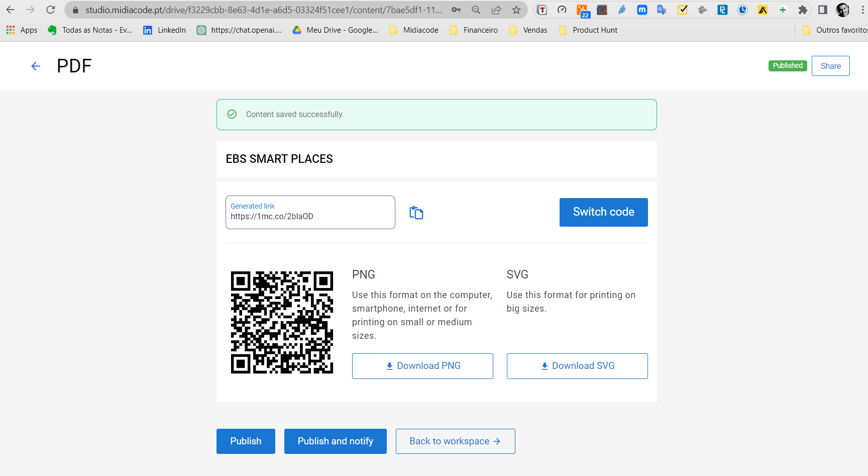Open the Extensions puzzle menu
The width and height of the screenshot is (868, 476).
(803, 10)
